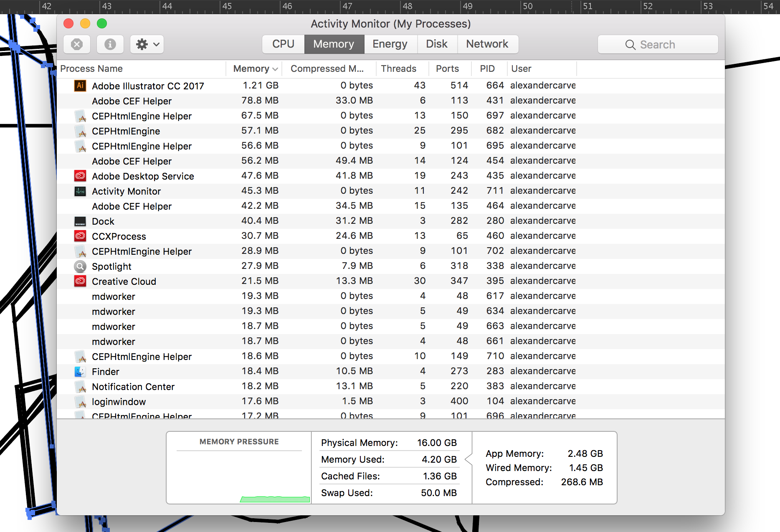Click the Finder process icon
The width and height of the screenshot is (780, 532).
click(x=80, y=371)
